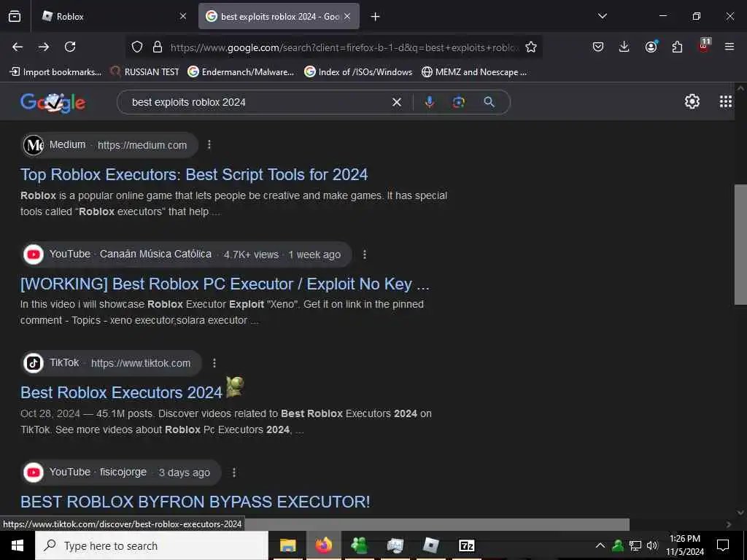Start voice search with microphone
Image resolution: width=747 pixels, height=560 pixels.
(429, 102)
